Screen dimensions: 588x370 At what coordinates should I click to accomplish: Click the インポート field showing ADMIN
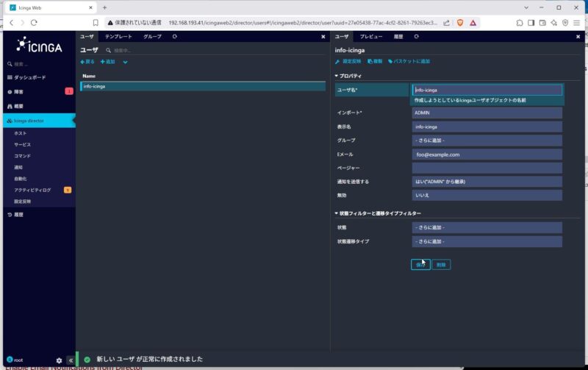(x=487, y=113)
